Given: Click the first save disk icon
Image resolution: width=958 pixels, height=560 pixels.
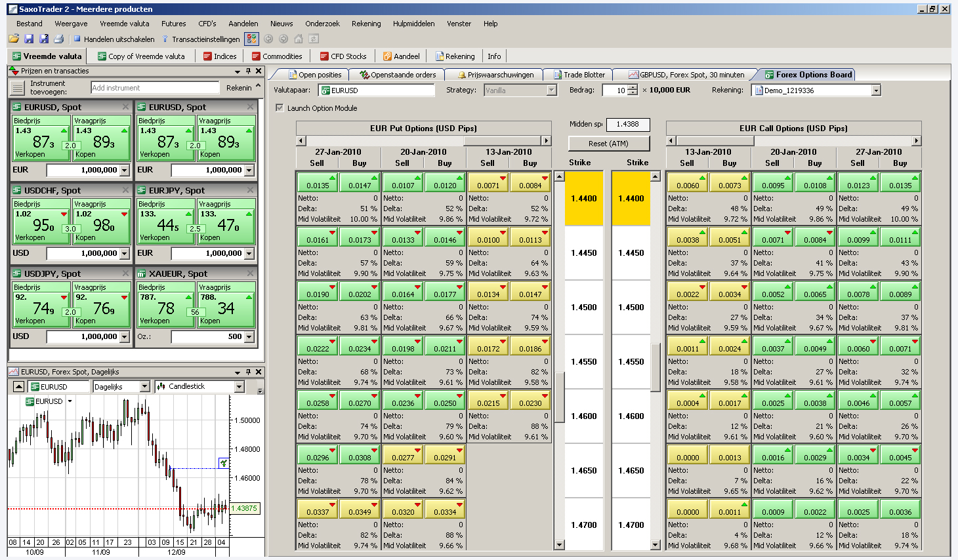Looking at the screenshot, I should (x=28, y=39).
